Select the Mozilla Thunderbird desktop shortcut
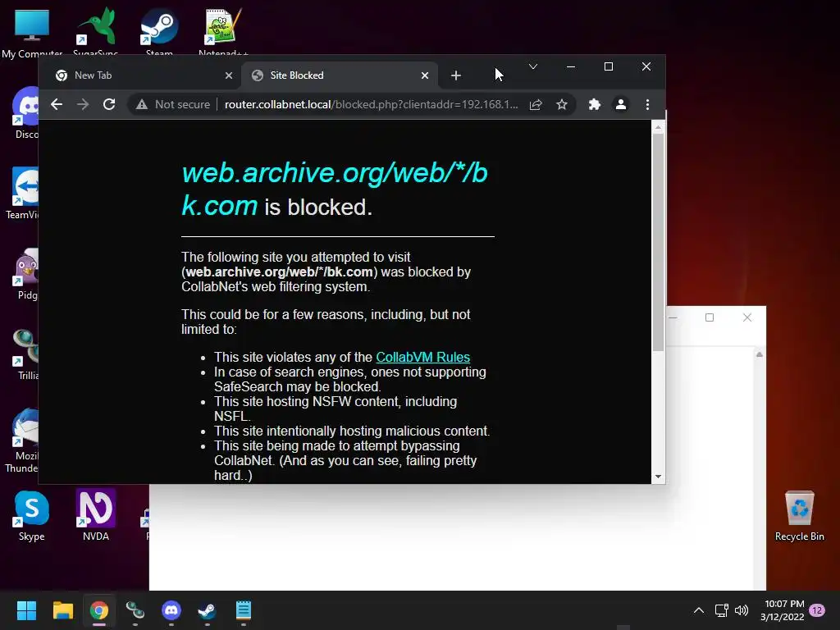This screenshot has width=840, height=630. pos(22,441)
